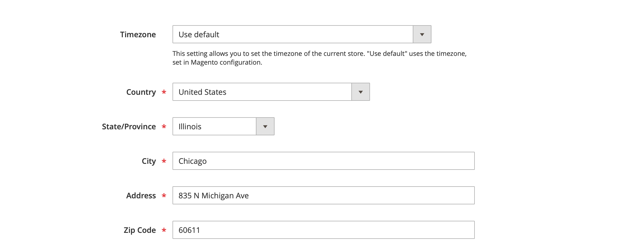The width and height of the screenshot is (644, 246).
Task: Click the timezone help text about Magento configuration
Action: [x=320, y=58]
